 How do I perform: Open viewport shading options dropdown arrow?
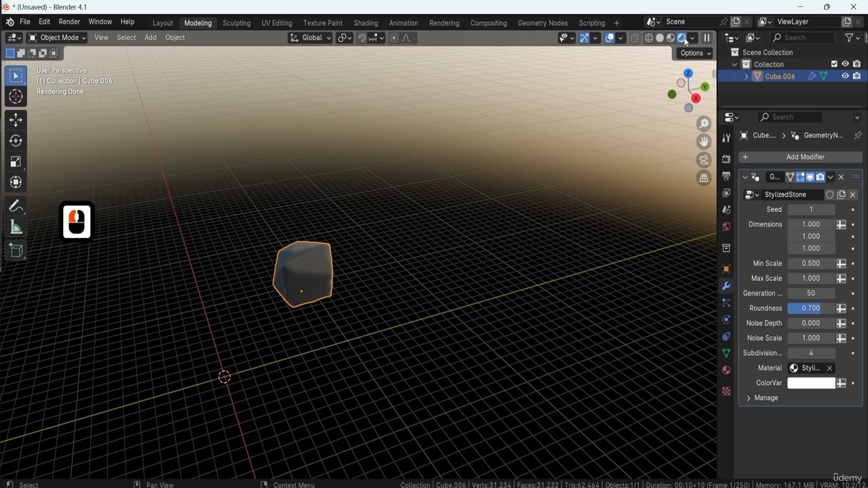692,38
